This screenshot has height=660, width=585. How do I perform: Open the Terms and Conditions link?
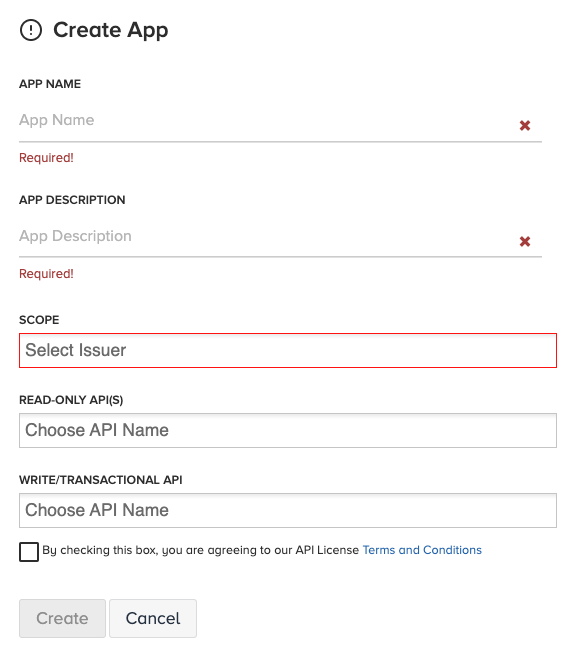pyautogui.click(x=422, y=550)
